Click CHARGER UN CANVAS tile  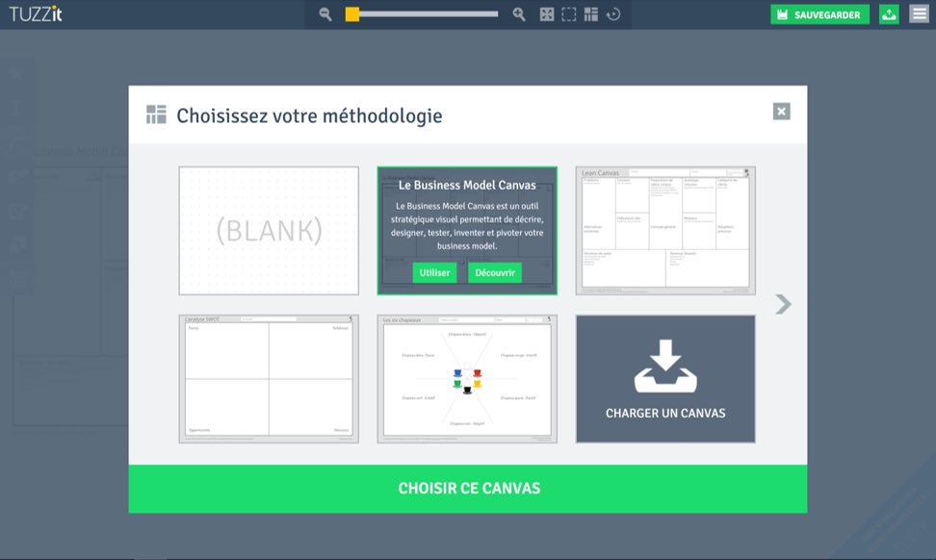point(664,378)
